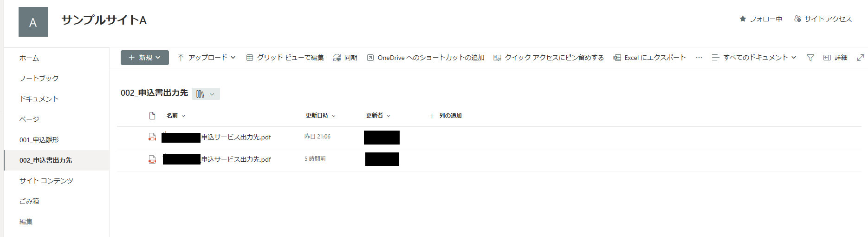Go to ホーム in side navigation
The width and height of the screenshot is (868, 237).
pyautogui.click(x=29, y=58)
